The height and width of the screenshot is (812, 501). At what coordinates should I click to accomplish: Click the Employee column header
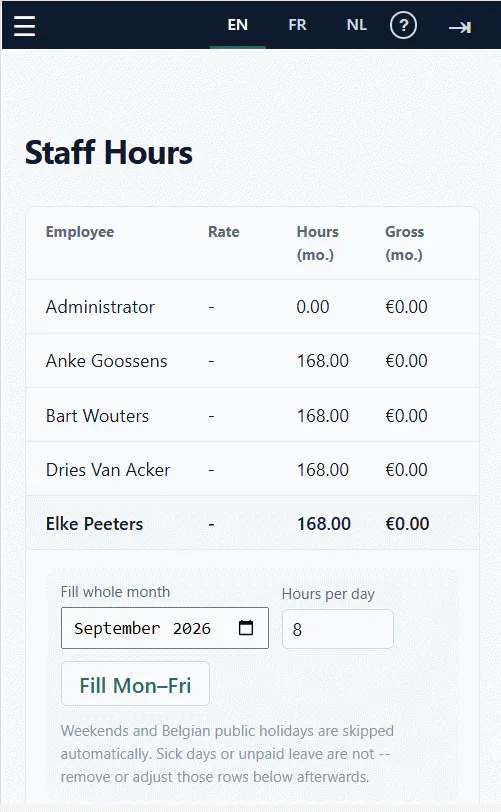pyautogui.click(x=80, y=231)
